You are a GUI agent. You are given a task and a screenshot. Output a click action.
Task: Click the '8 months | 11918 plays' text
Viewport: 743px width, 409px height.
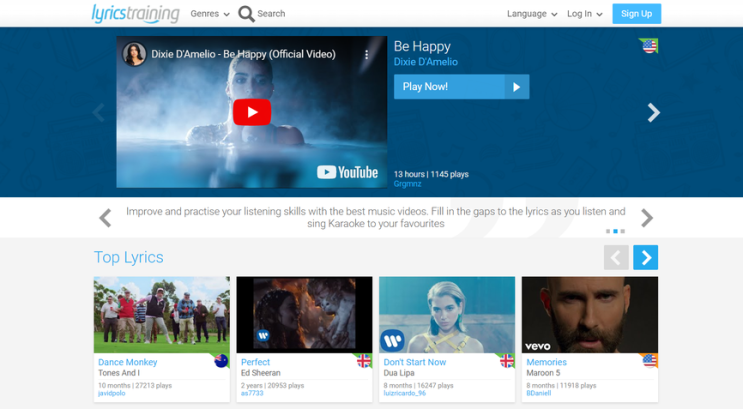pyautogui.click(x=562, y=386)
